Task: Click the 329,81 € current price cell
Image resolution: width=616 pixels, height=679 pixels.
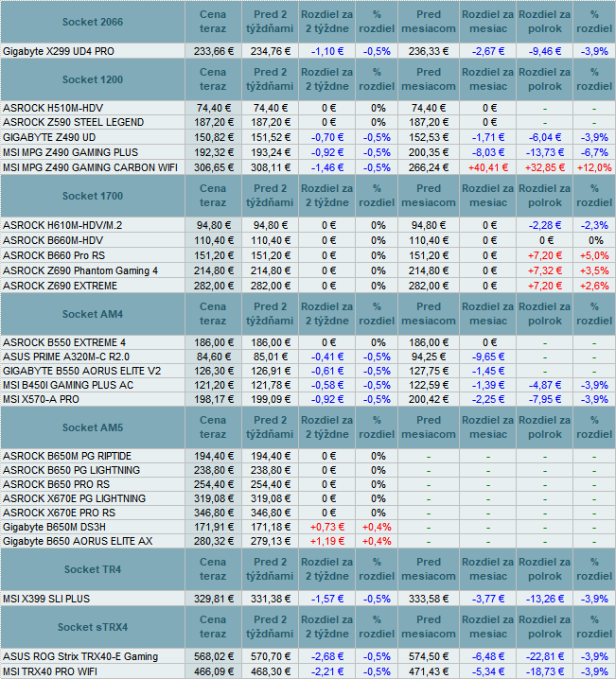Action: 214,599
